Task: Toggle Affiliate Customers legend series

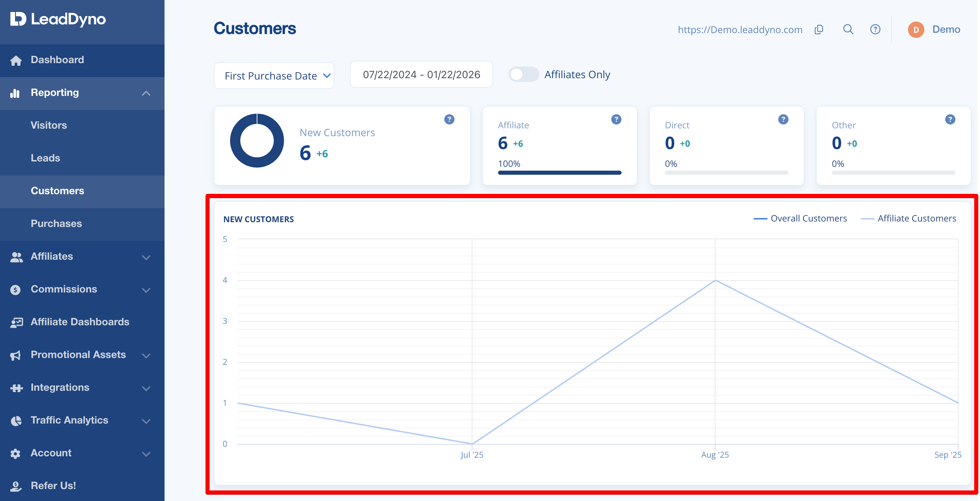Action: tap(908, 218)
